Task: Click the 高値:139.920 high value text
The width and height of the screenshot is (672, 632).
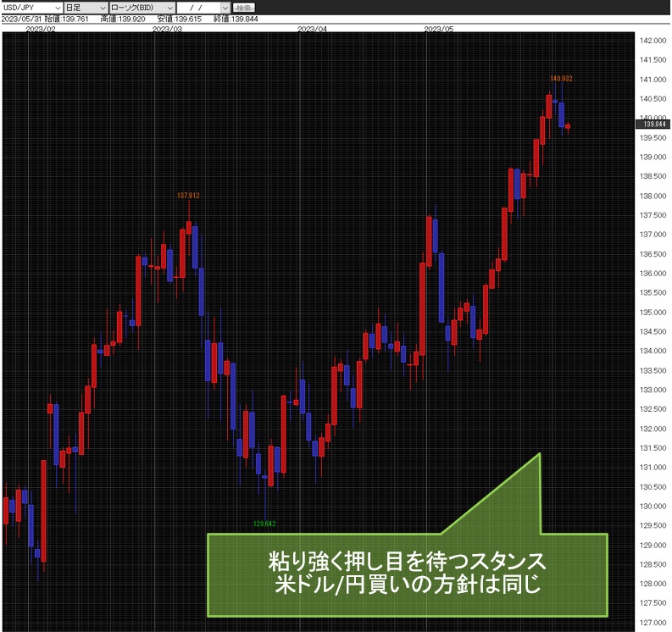Action: tap(123, 19)
